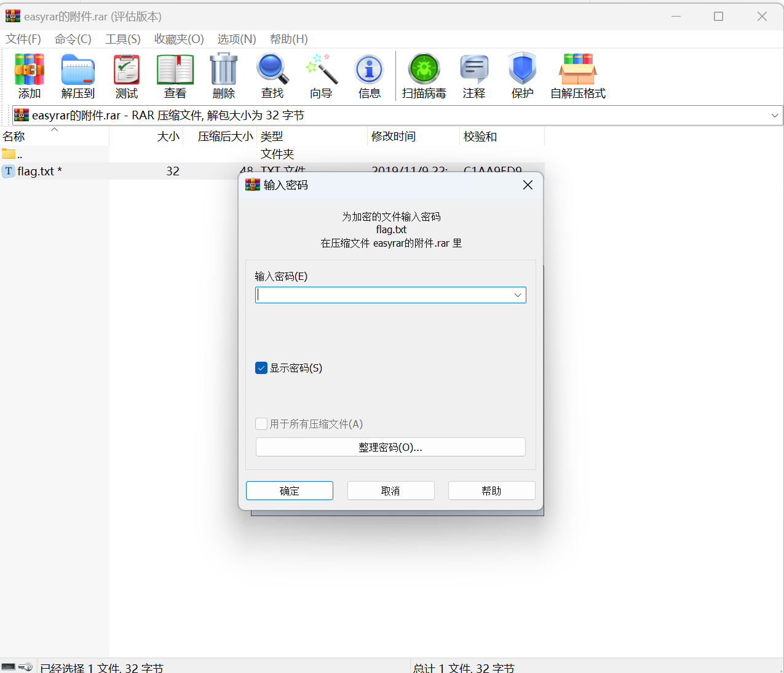Close the 输入密码 dialog

click(528, 185)
